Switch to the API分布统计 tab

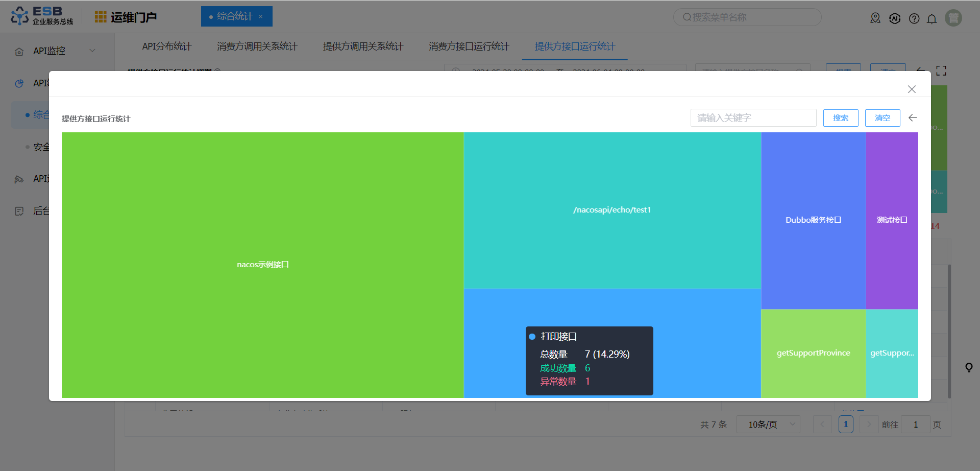166,46
